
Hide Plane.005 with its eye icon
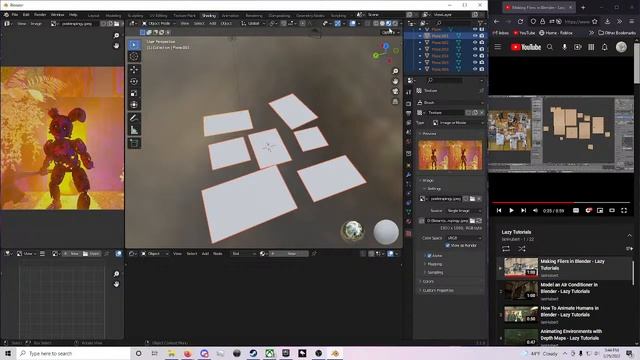(475, 62)
